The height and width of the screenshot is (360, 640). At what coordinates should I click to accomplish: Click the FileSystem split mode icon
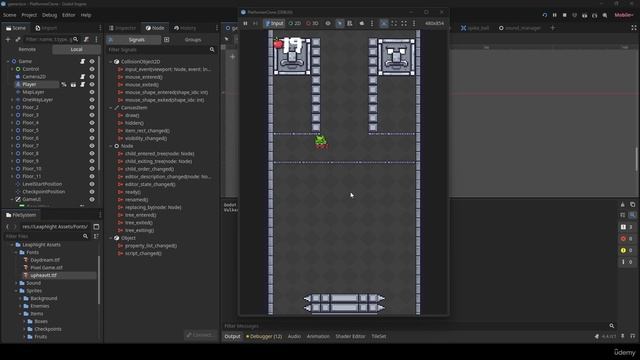pyautogui.click(x=96, y=227)
